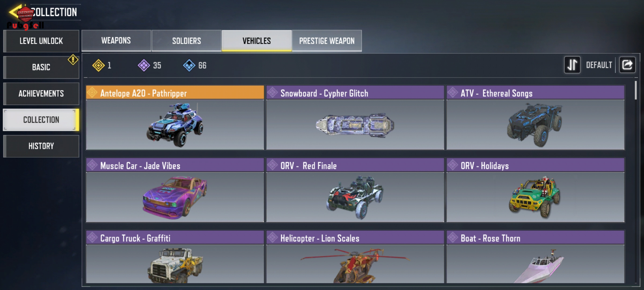Select the Antelope A20 Pathripper vehicle

[x=175, y=118]
